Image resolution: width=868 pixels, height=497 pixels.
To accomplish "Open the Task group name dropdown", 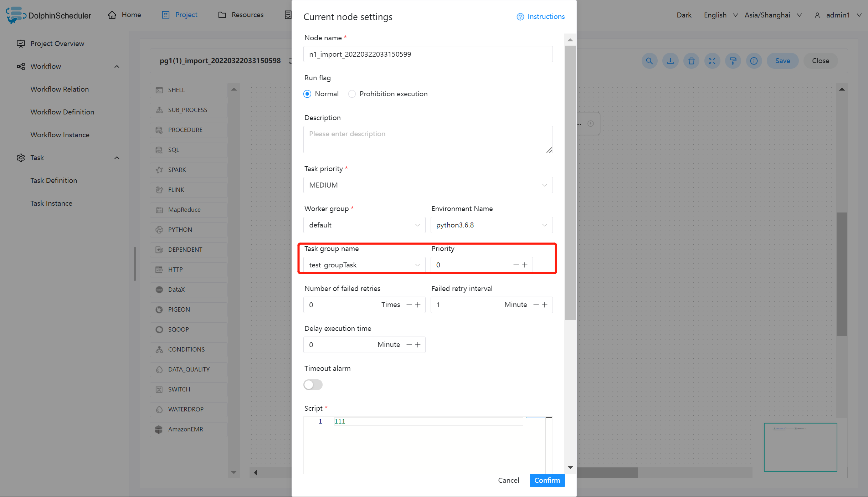I will [x=364, y=265].
